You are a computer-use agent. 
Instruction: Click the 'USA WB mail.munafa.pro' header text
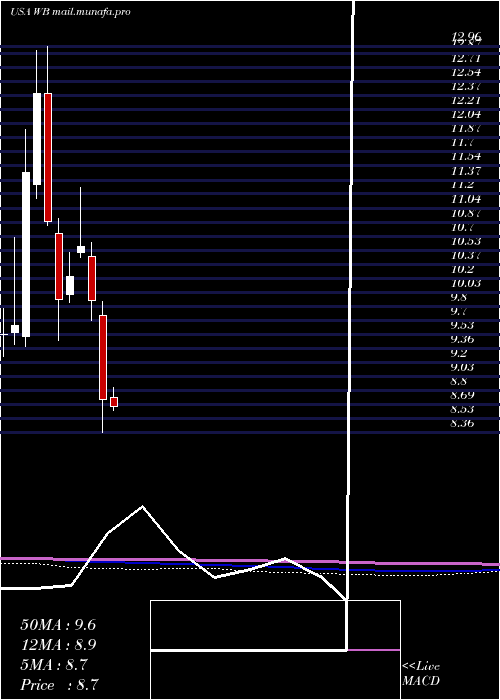(x=70, y=12)
